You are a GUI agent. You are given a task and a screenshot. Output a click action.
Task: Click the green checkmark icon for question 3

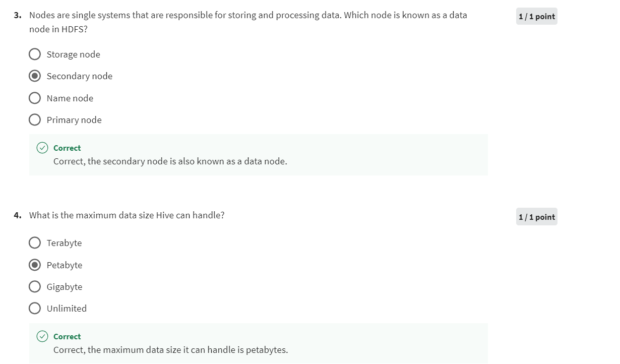pos(43,148)
